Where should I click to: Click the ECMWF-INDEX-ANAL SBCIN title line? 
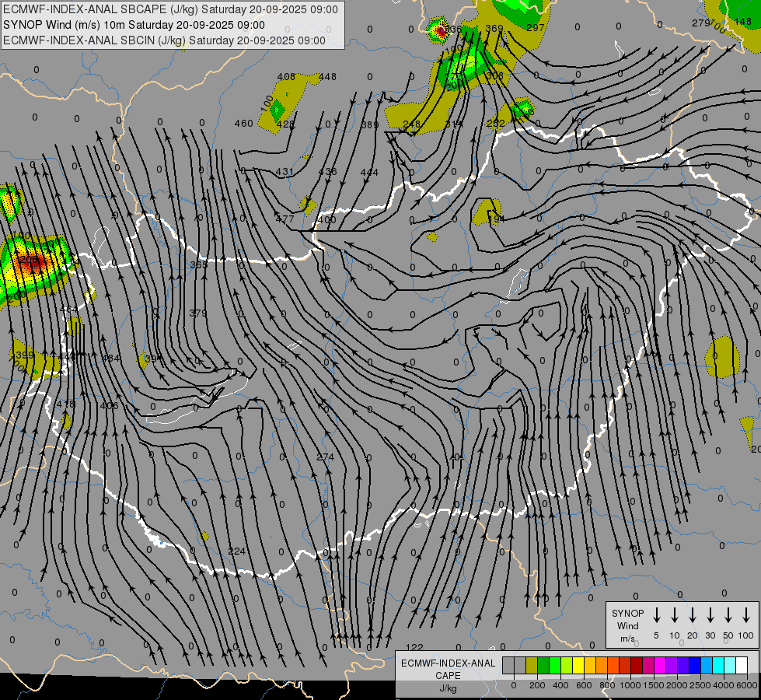[165, 40]
